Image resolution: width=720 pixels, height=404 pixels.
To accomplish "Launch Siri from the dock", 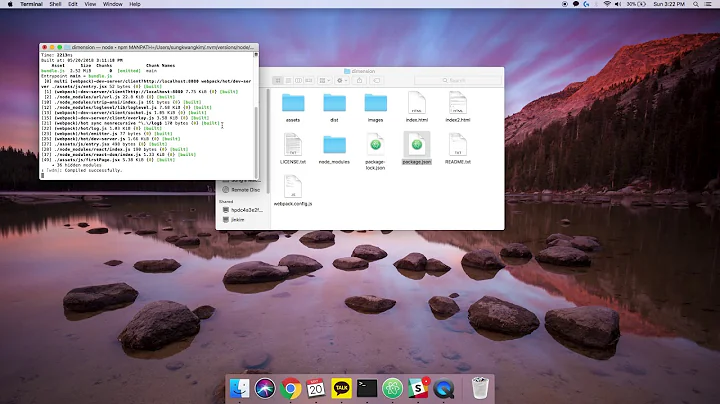I will click(264, 386).
